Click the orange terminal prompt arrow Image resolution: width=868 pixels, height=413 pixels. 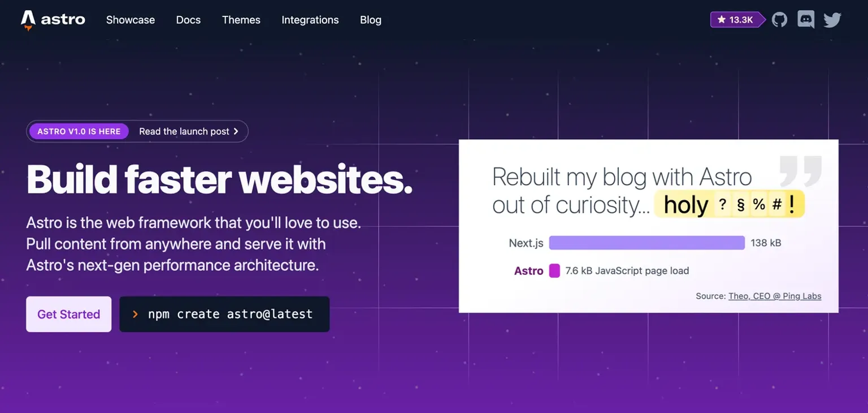pos(135,314)
